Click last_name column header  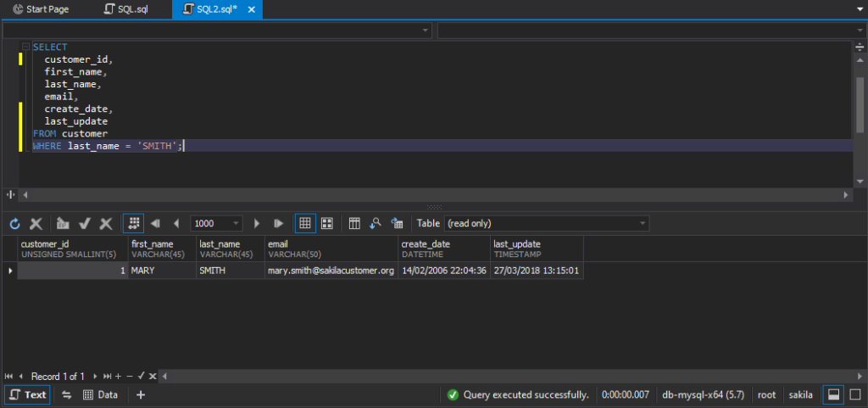[x=231, y=249]
